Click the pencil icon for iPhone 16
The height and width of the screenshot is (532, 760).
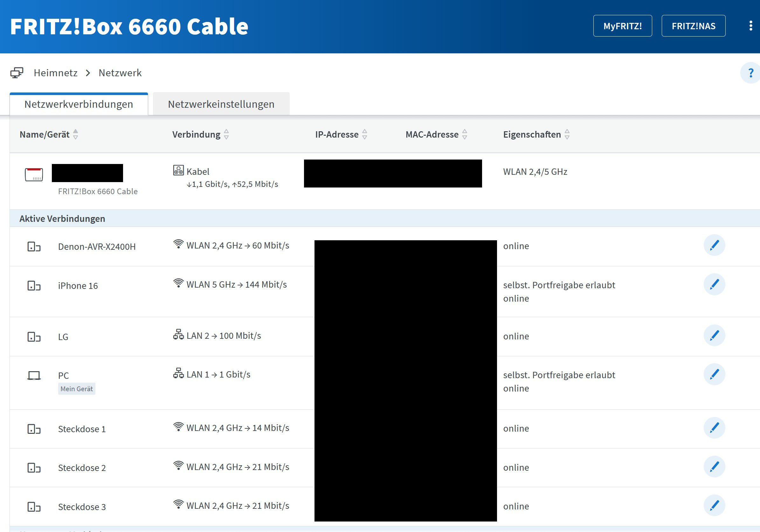[x=714, y=284]
